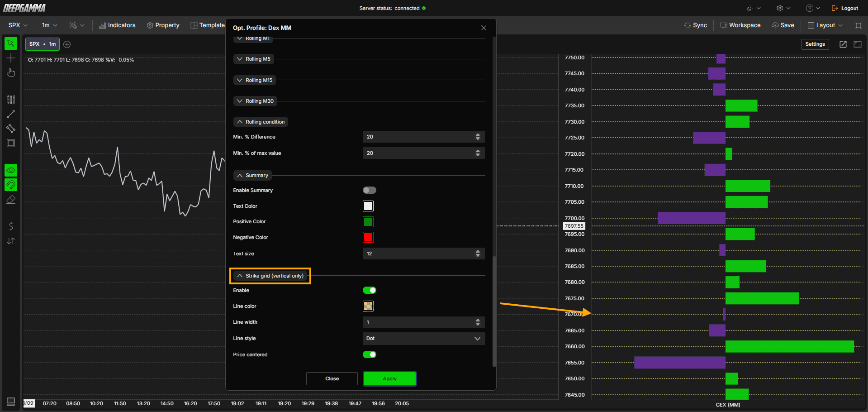Open the GEX panel in external window
Image resolution: width=868 pixels, height=412 pixels.
pyautogui.click(x=843, y=44)
